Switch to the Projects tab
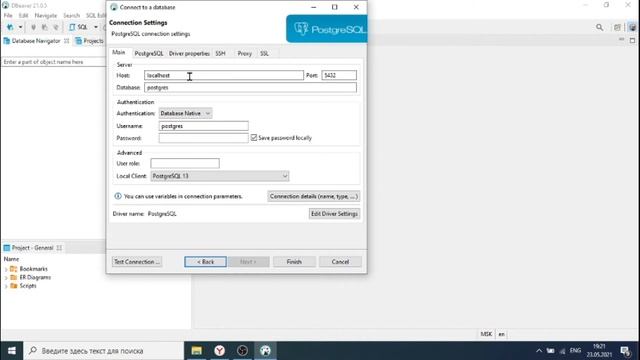 pyautogui.click(x=89, y=41)
